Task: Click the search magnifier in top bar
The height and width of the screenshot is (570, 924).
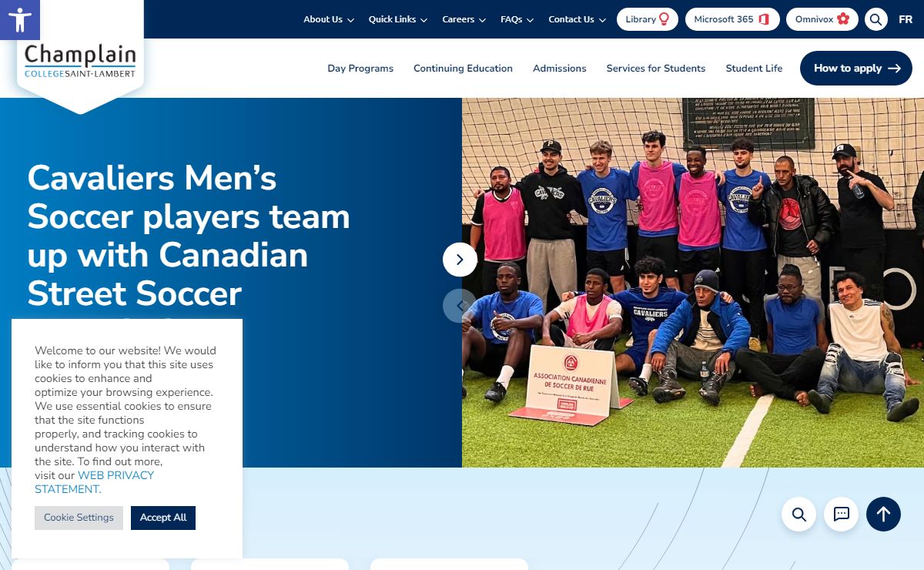Action: point(876,19)
